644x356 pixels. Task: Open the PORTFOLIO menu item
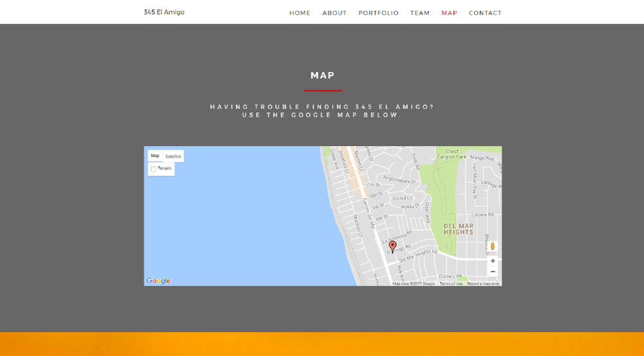[378, 13]
